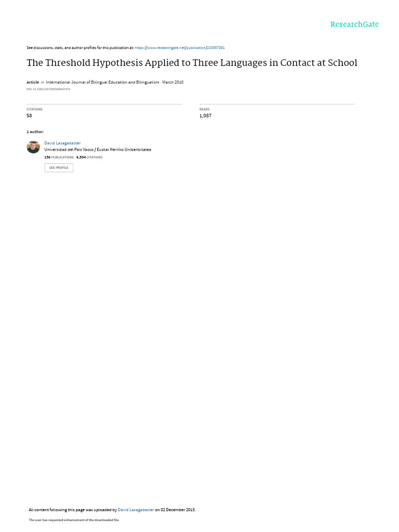Screen dimensions: 399x532
Task: Select the article title heading text
Action: (x=192, y=63)
